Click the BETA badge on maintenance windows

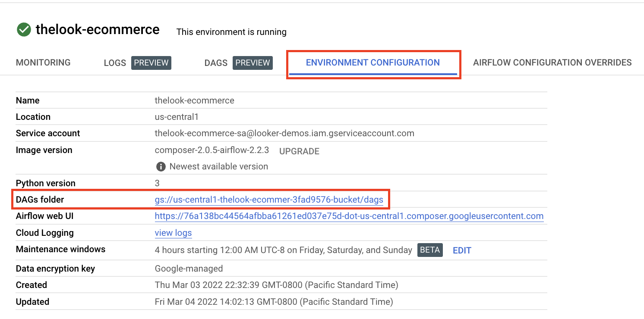430,250
